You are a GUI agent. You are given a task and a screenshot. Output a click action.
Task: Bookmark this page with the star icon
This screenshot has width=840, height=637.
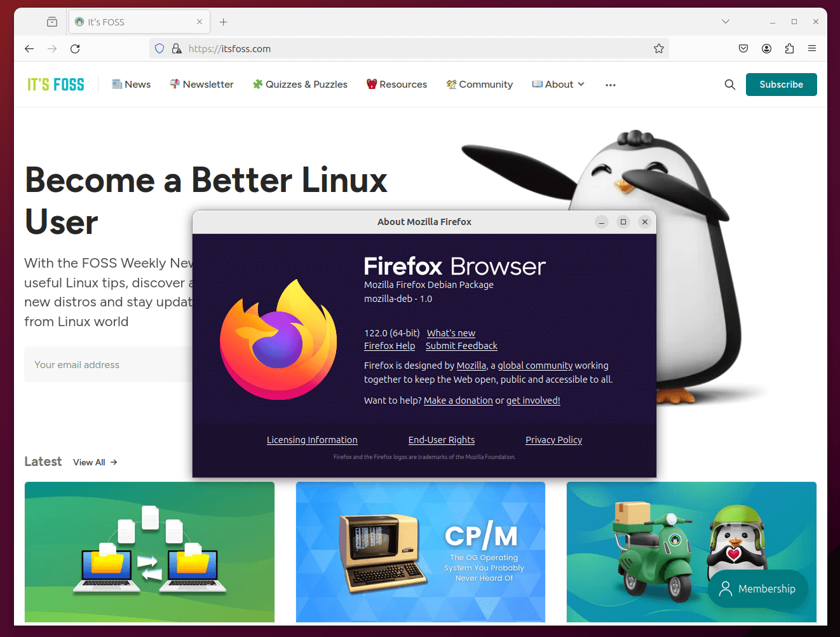coord(659,48)
